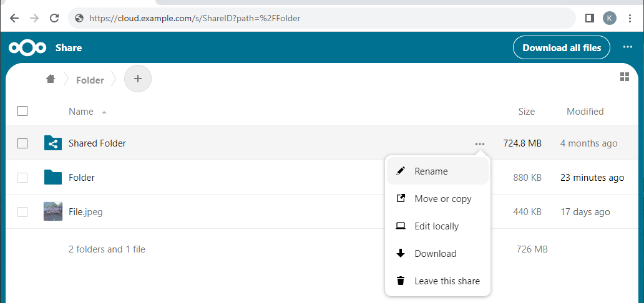
Task: Open the Shared Folder share icon
Action: click(53, 143)
